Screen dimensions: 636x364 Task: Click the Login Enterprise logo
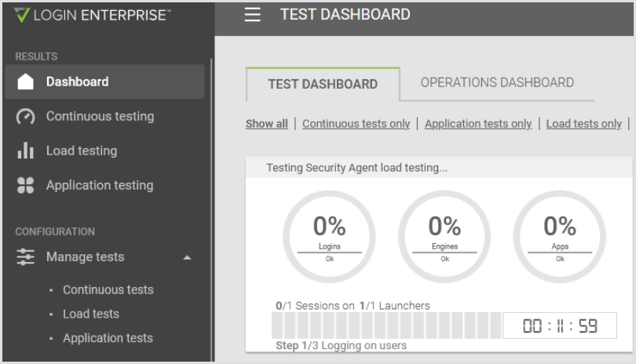pos(93,15)
